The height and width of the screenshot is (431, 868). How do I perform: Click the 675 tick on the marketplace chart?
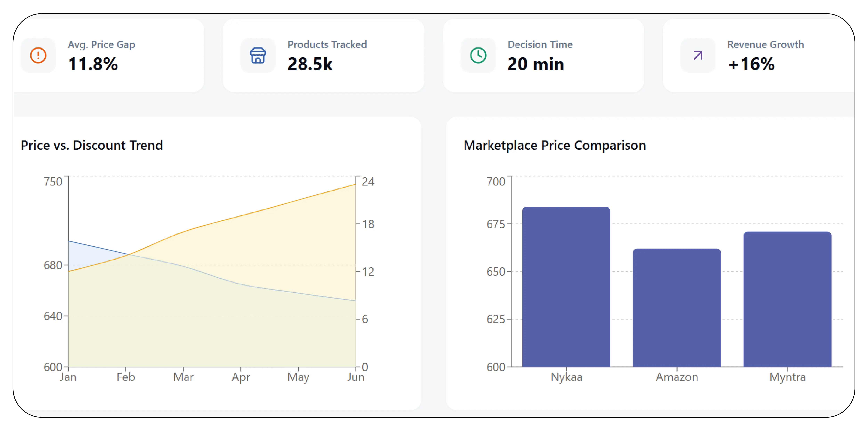496,224
